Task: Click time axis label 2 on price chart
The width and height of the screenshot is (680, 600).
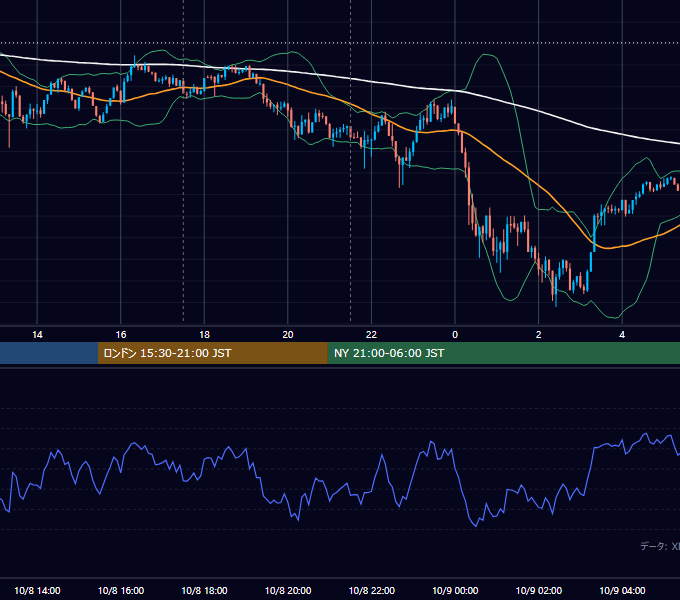Action: coord(538,335)
